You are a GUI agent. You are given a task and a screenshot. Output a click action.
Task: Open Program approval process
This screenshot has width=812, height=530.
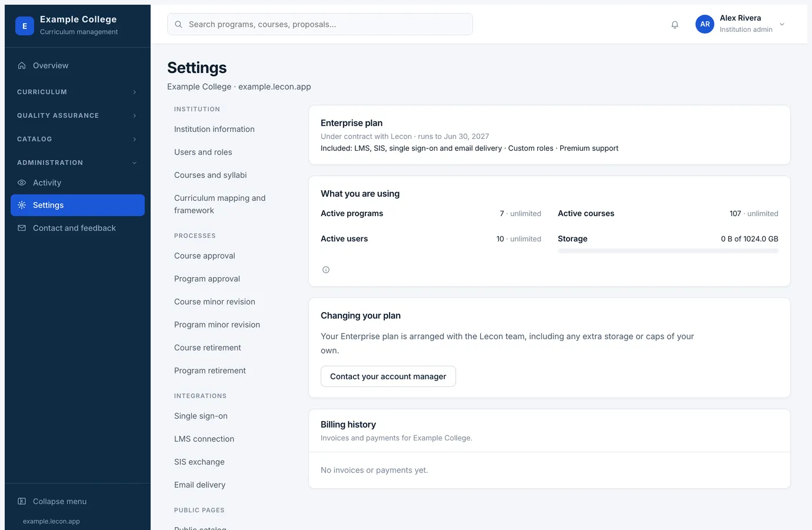tap(207, 279)
